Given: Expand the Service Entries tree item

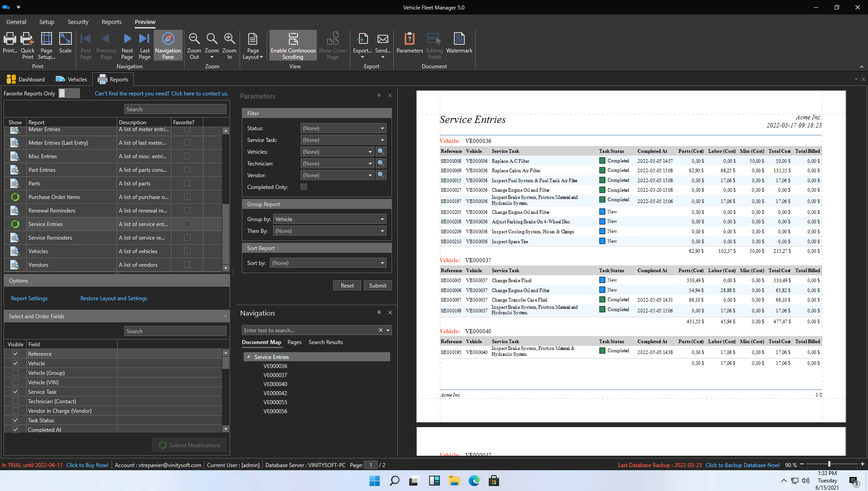Looking at the screenshot, I should coord(248,356).
